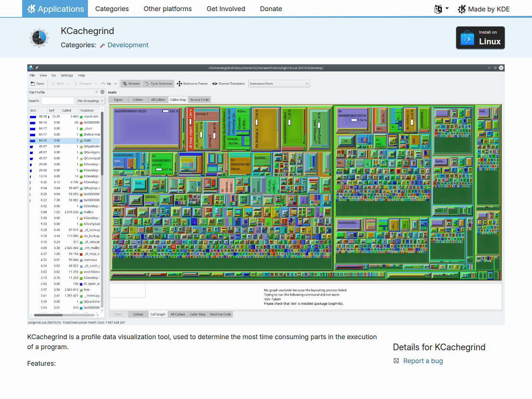Image resolution: width=532 pixels, height=399 pixels.
Task: Open the Caller Map tab
Action: [198, 314]
